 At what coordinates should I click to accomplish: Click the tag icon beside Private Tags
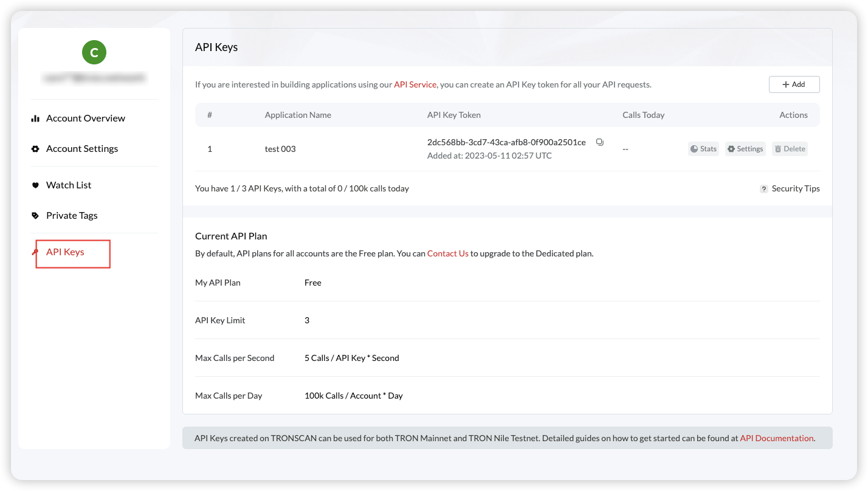(x=35, y=215)
